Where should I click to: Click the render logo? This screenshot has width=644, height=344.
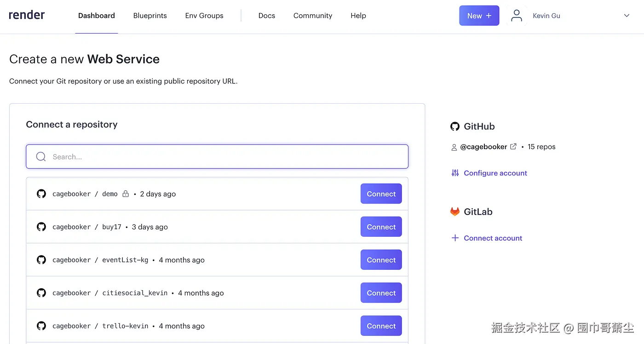pos(27,15)
